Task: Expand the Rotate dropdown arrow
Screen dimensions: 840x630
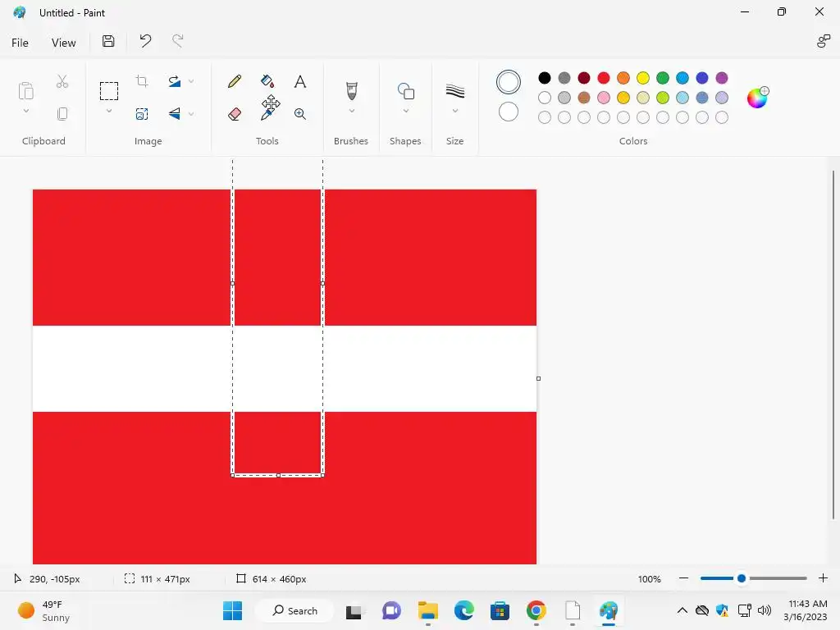Action: [191, 81]
